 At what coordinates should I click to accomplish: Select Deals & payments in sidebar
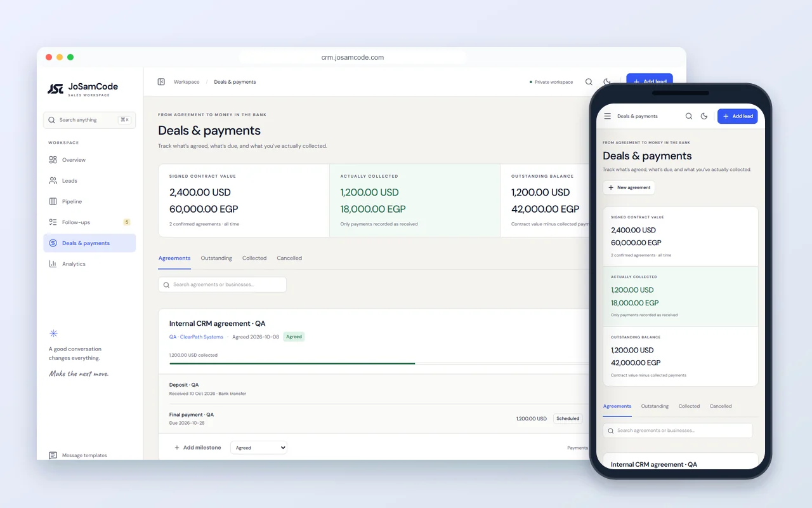tap(89, 243)
